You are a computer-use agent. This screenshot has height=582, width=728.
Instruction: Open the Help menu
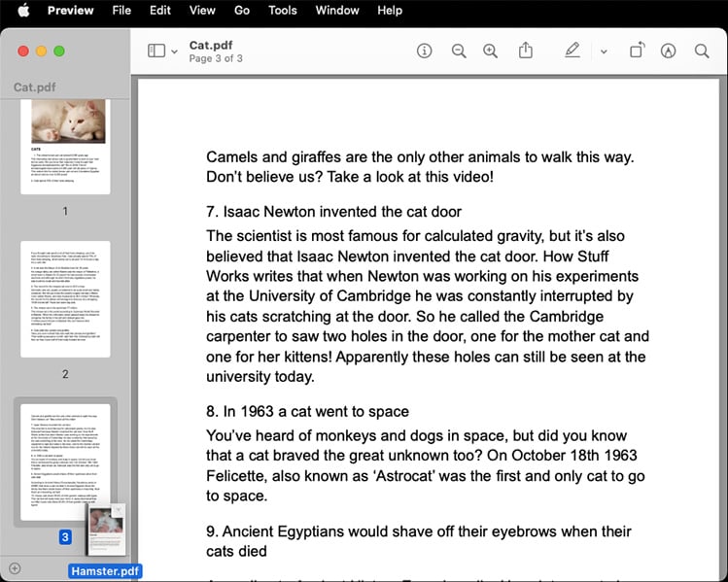[x=390, y=11]
